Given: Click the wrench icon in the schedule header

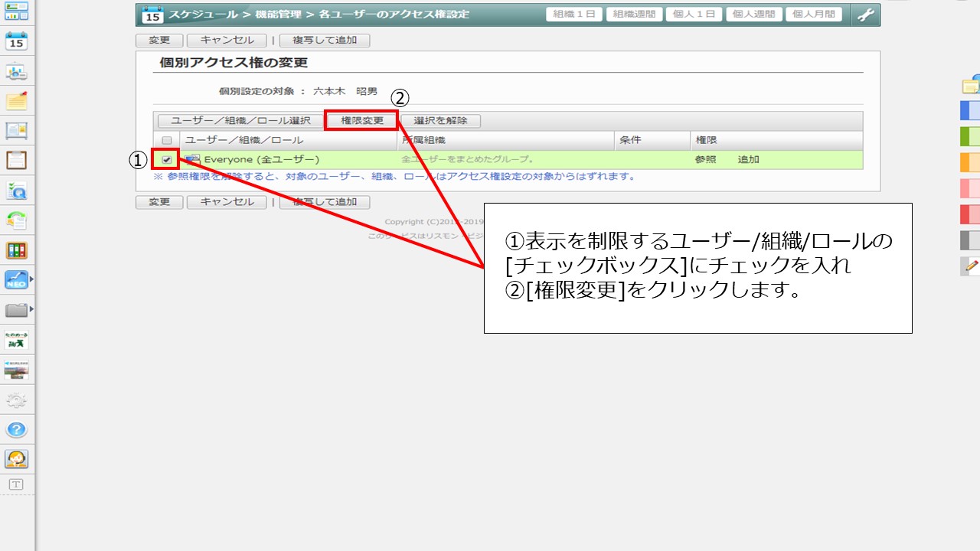Looking at the screenshot, I should pos(866,15).
